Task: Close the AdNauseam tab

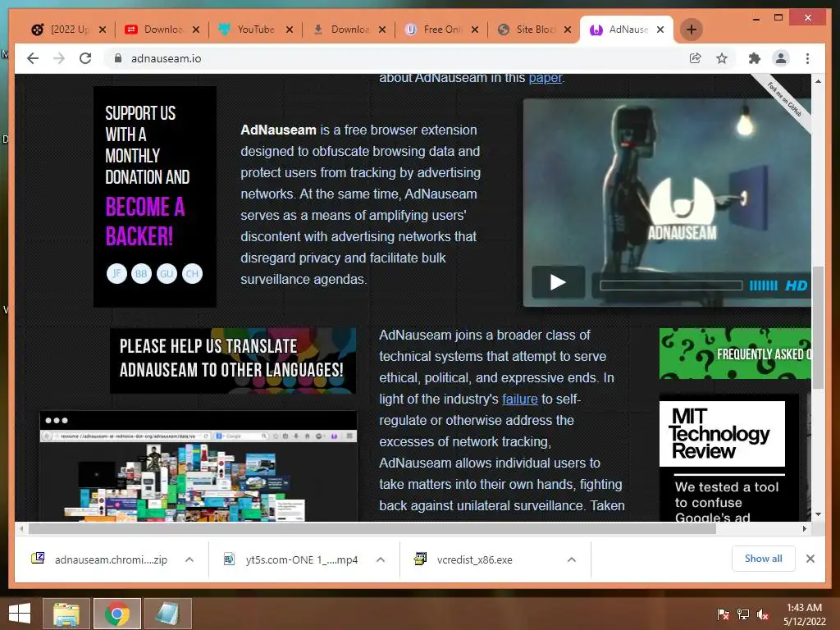Action: tap(660, 30)
